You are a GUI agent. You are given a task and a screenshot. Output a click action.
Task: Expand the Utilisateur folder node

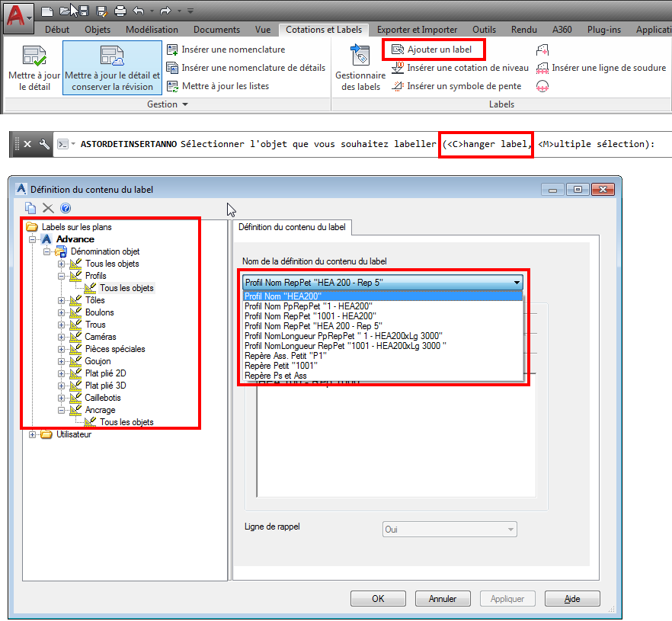33,434
